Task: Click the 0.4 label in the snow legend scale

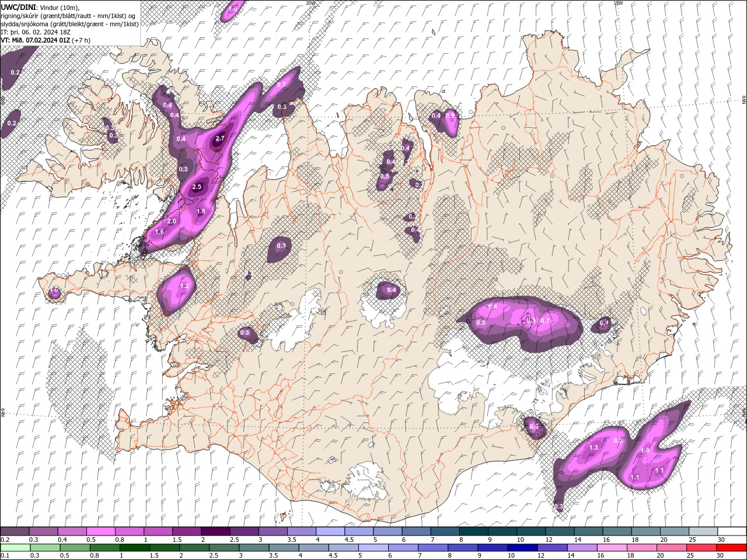Action: (x=62, y=540)
